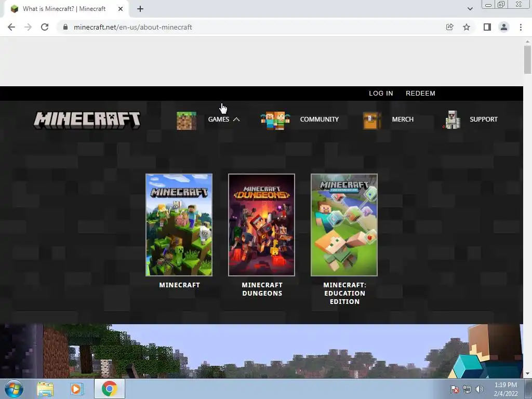Close the What is Minecraft tab

(121, 9)
